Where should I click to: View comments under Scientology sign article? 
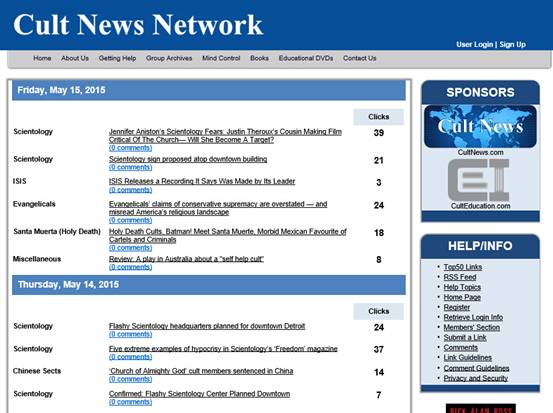(130, 167)
